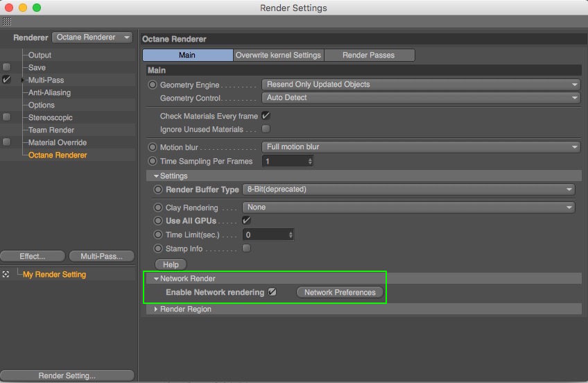Viewport: 588px width, 383px height.
Task: Select the Stereoscopic settings entry
Action: [50, 117]
